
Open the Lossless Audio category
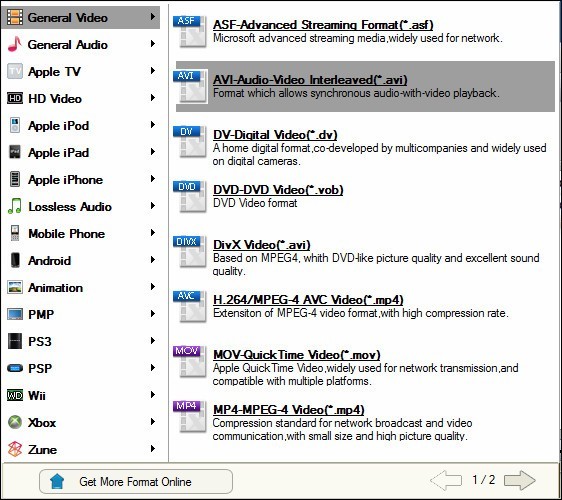coord(80,206)
